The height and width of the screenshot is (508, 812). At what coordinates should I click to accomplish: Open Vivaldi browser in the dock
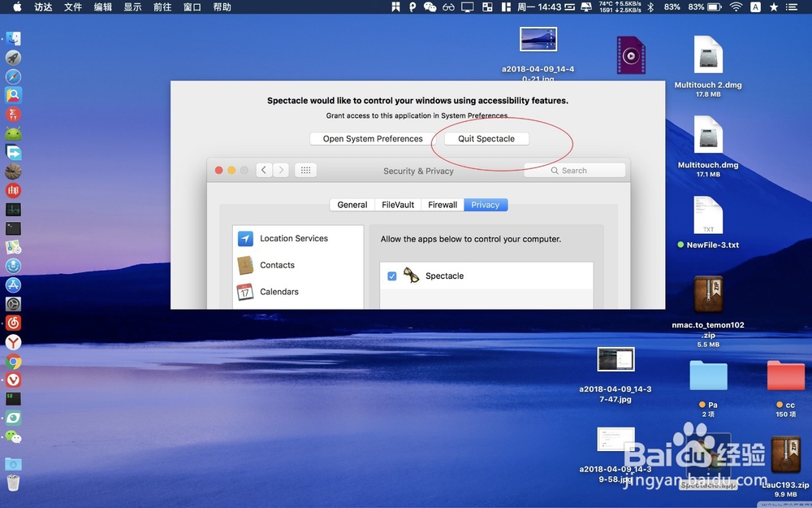[14, 380]
